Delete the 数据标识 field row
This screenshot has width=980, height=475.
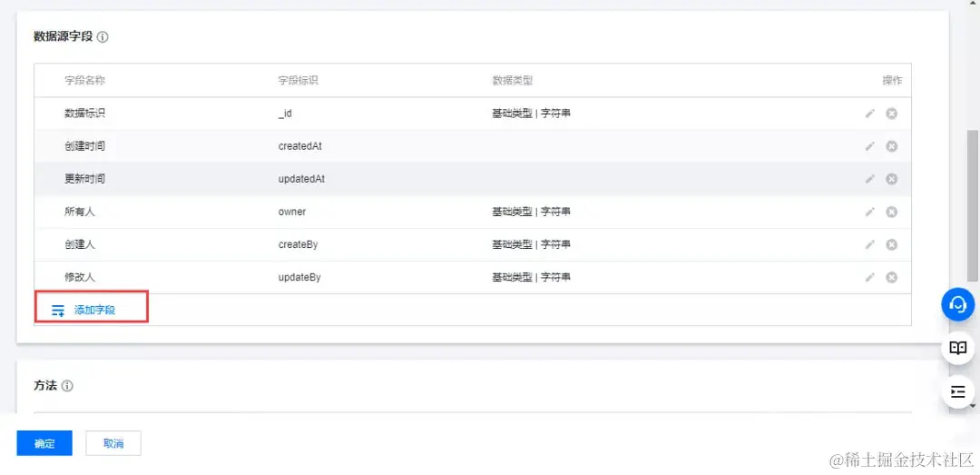click(x=892, y=114)
